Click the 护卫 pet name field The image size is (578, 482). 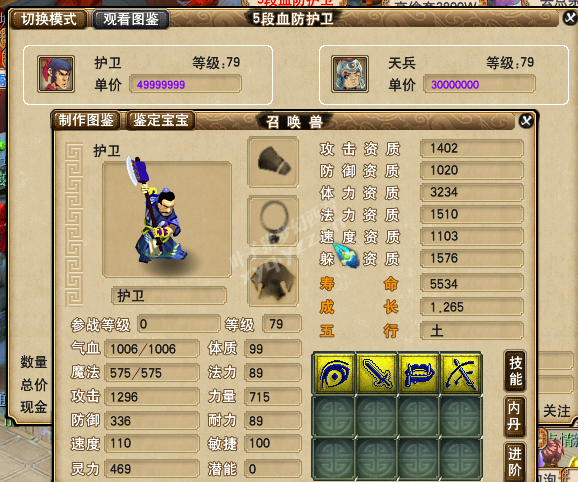[x=169, y=296]
